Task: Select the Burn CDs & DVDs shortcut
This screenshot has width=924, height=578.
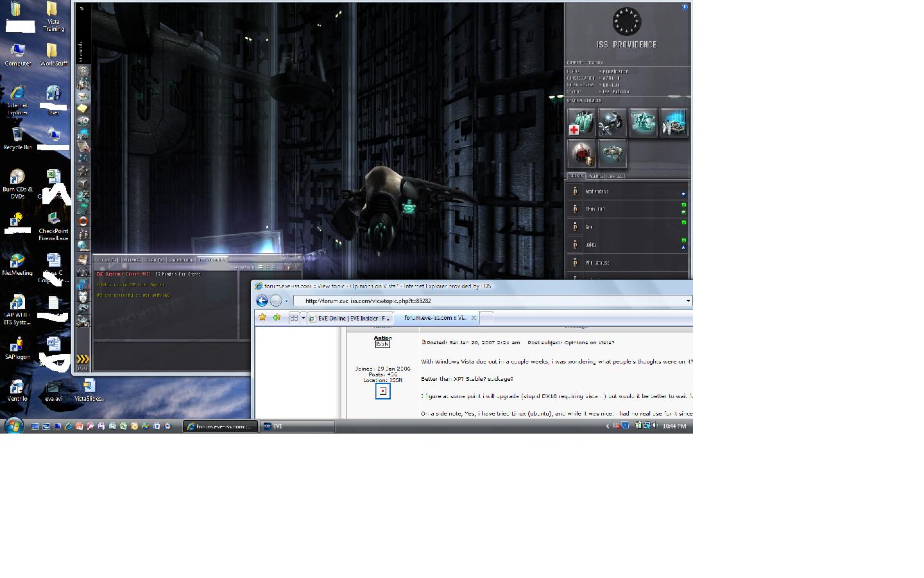Action: [x=17, y=184]
